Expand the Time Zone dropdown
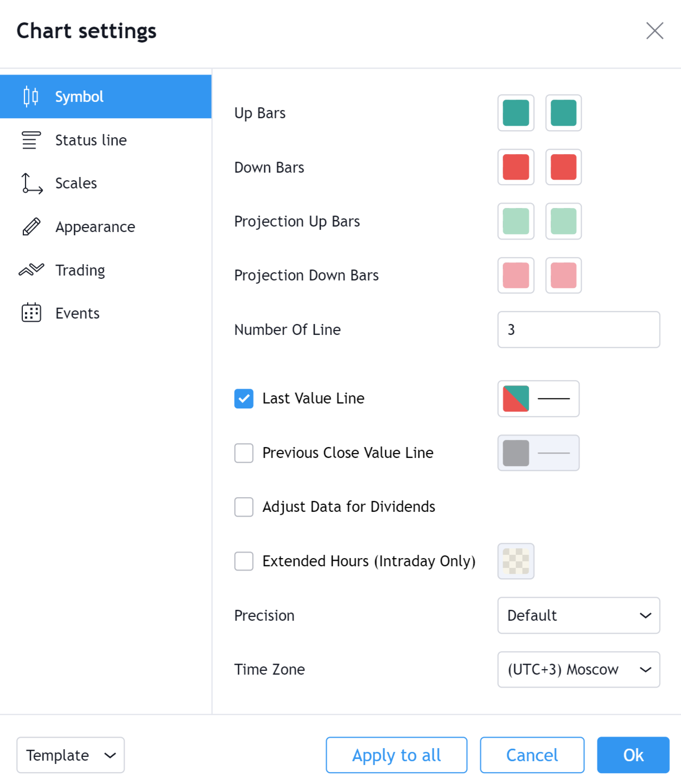Image resolution: width=681 pixels, height=784 pixels. point(578,669)
